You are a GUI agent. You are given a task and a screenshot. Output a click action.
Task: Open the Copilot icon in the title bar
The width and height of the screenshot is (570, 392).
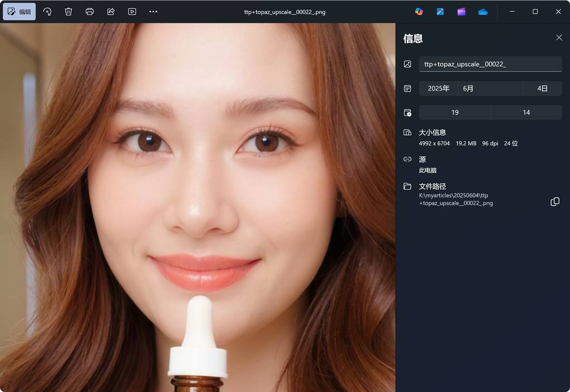[419, 12]
